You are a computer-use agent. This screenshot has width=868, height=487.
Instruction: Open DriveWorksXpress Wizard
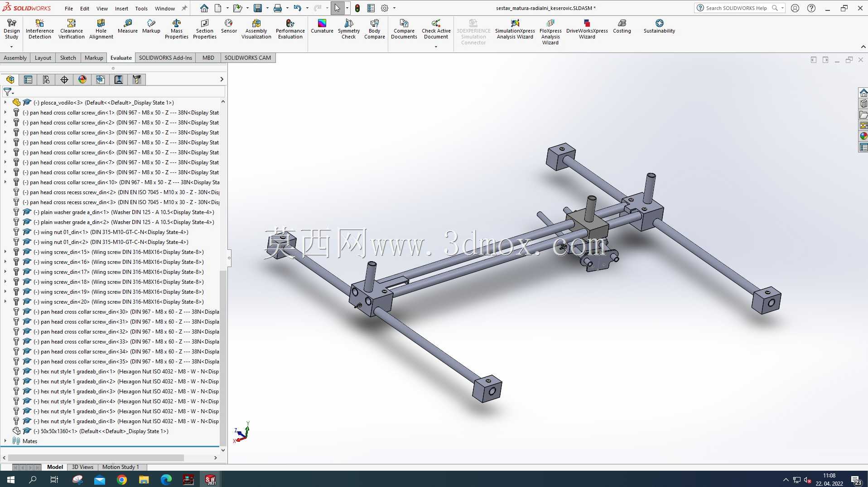[587, 29]
